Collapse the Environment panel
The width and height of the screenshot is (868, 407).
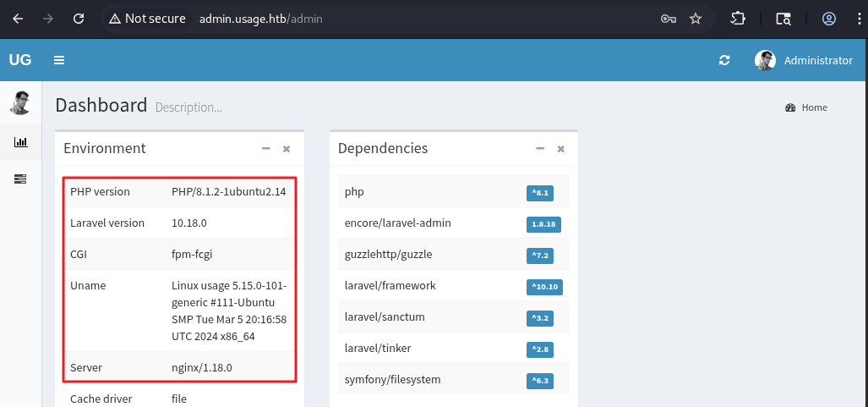(266, 148)
